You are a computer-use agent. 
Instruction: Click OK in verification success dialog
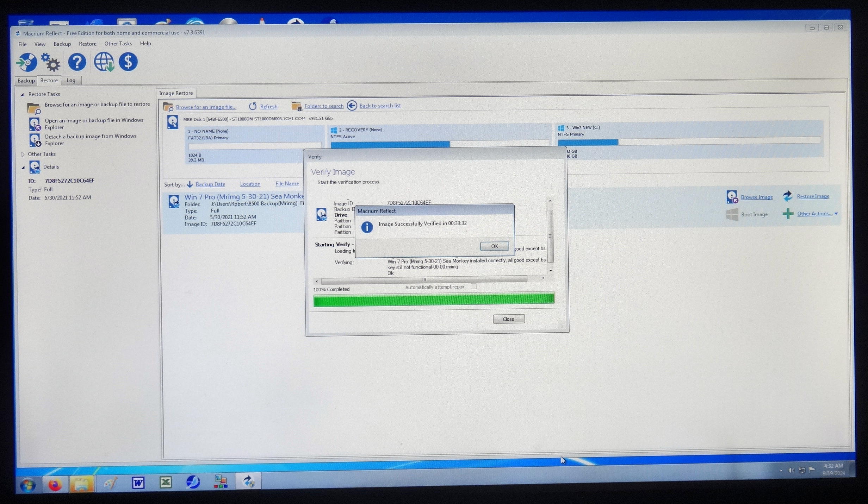click(x=494, y=246)
